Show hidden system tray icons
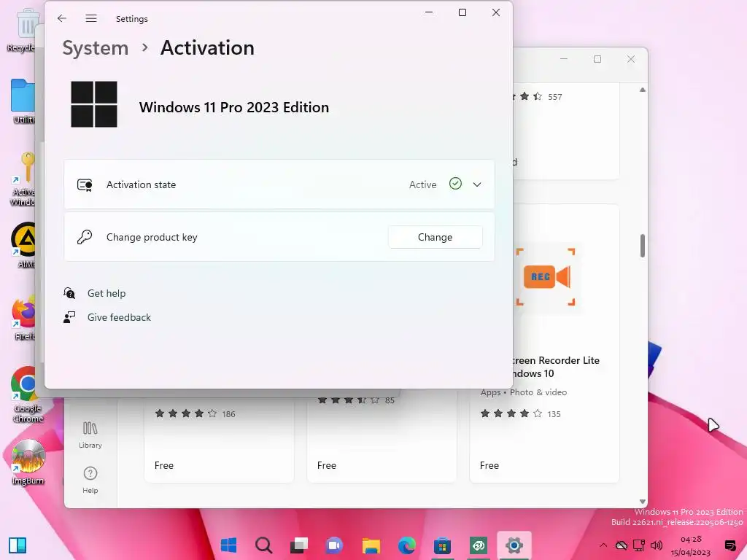Image resolution: width=747 pixels, height=560 pixels. [603, 545]
